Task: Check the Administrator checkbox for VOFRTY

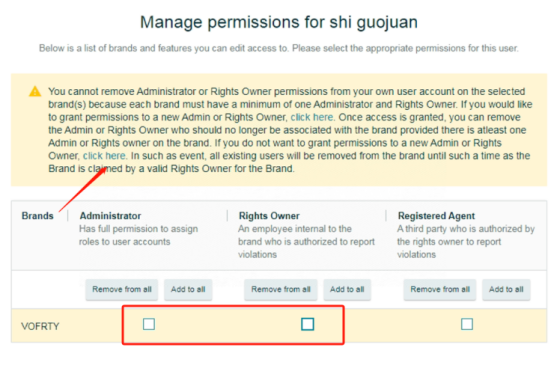Action: [x=149, y=324]
